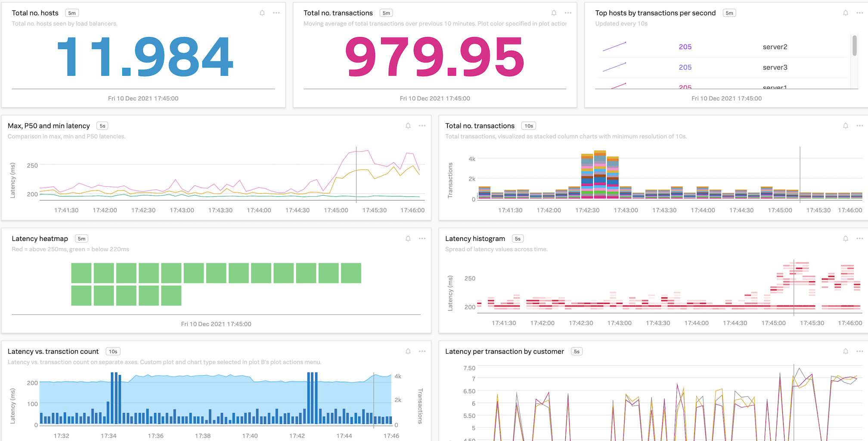Viewport: 868px width, 441px height.
Task: Click 5s resolution badge on Latency histogram
Action: [x=518, y=239]
